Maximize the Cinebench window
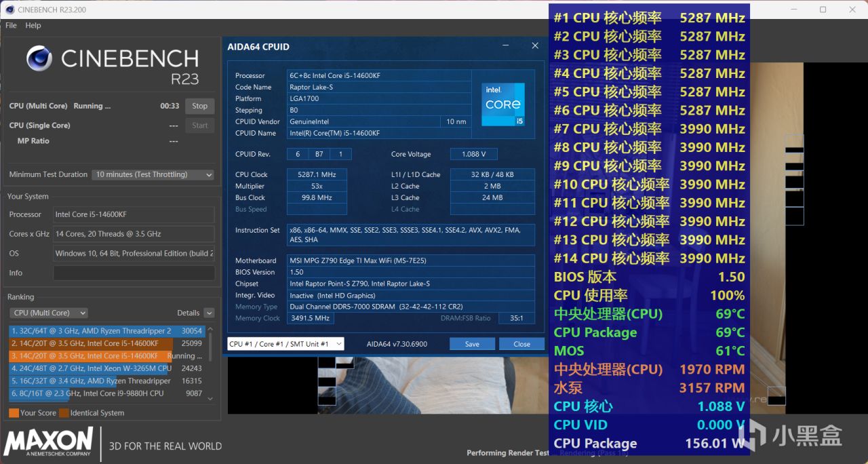The height and width of the screenshot is (464, 868). point(823,9)
